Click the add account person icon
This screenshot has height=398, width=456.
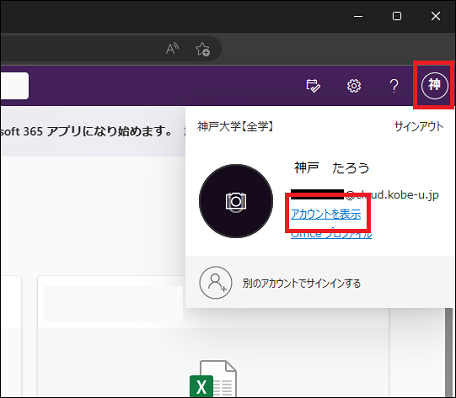tap(216, 283)
